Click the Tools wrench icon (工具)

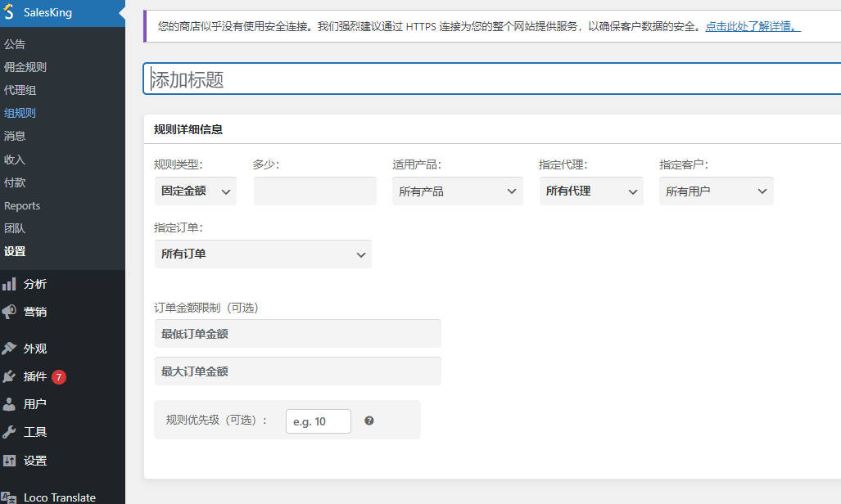(9, 432)
